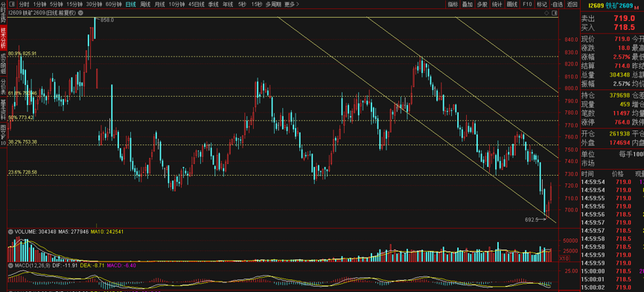Click the 858.0 high price label
Viewport: 644px width, 292px height.
pyautogui.click(x=107, y=19)
